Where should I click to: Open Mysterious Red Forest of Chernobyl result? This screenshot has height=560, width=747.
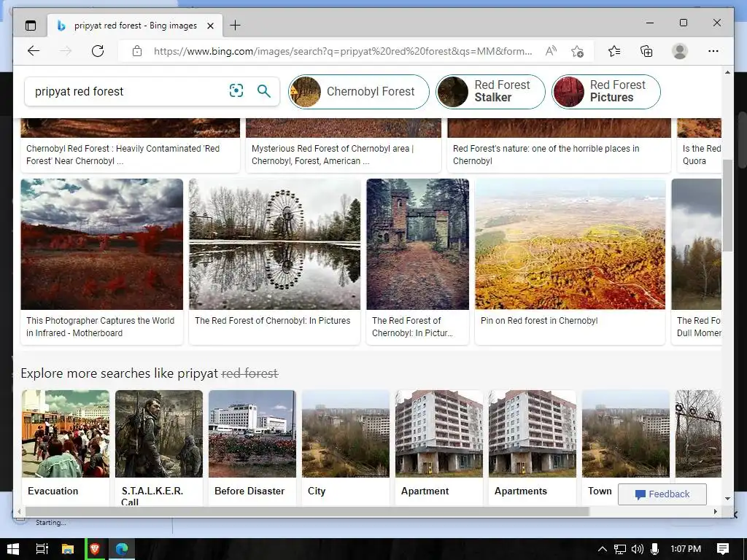(333, 155)
